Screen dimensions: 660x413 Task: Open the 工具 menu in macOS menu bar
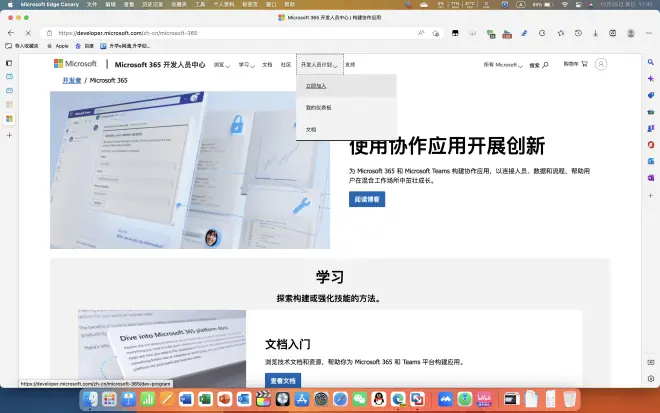pos(200,5)
